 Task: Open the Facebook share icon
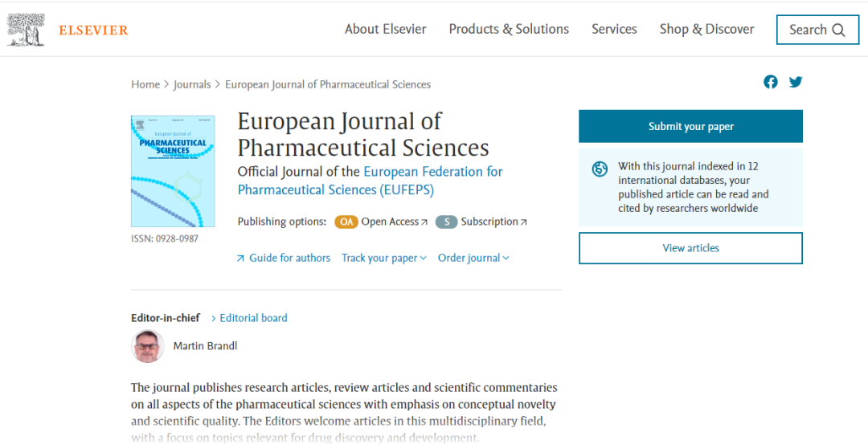(x=771, y=82)
